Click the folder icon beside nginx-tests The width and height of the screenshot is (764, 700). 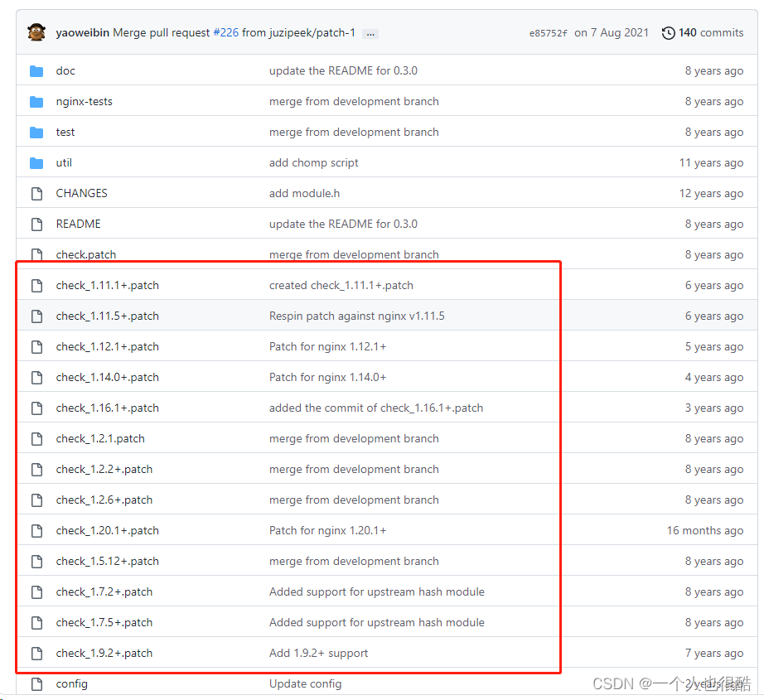[x=36, y=101]
